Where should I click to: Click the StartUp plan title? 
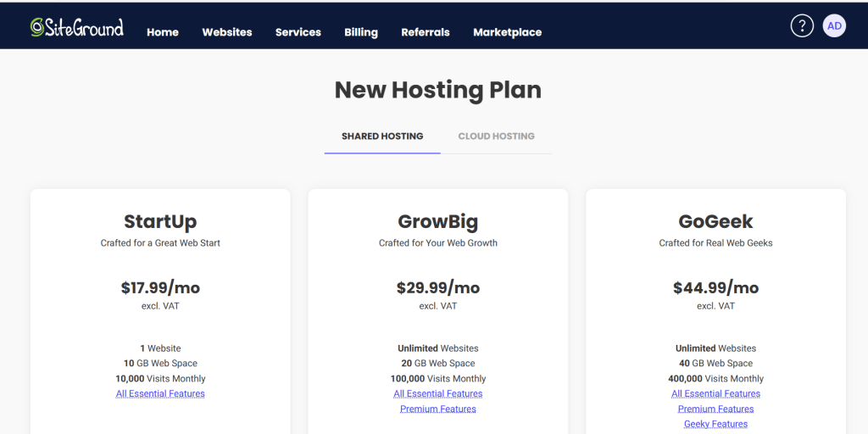point(160,221)
